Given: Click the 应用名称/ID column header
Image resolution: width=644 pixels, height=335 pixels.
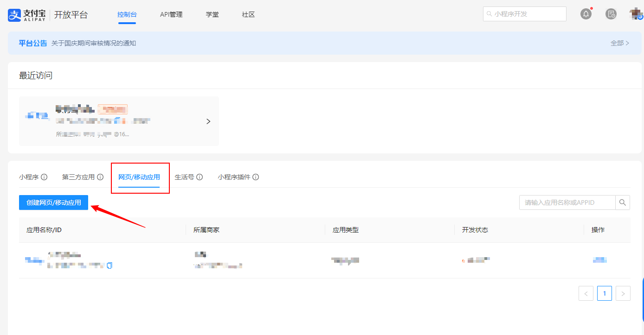Looking at the screenshot, I should [44, 230].
